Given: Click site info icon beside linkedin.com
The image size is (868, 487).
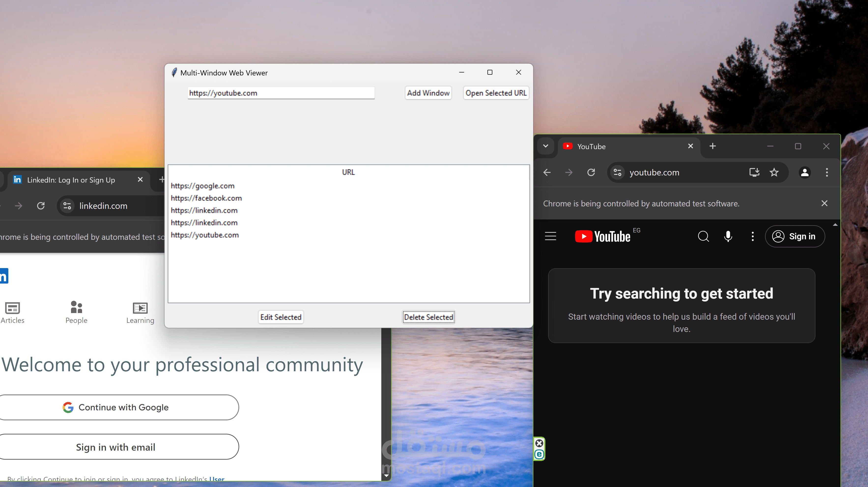Looking at the screenshot, I should [x=67, y=206].
